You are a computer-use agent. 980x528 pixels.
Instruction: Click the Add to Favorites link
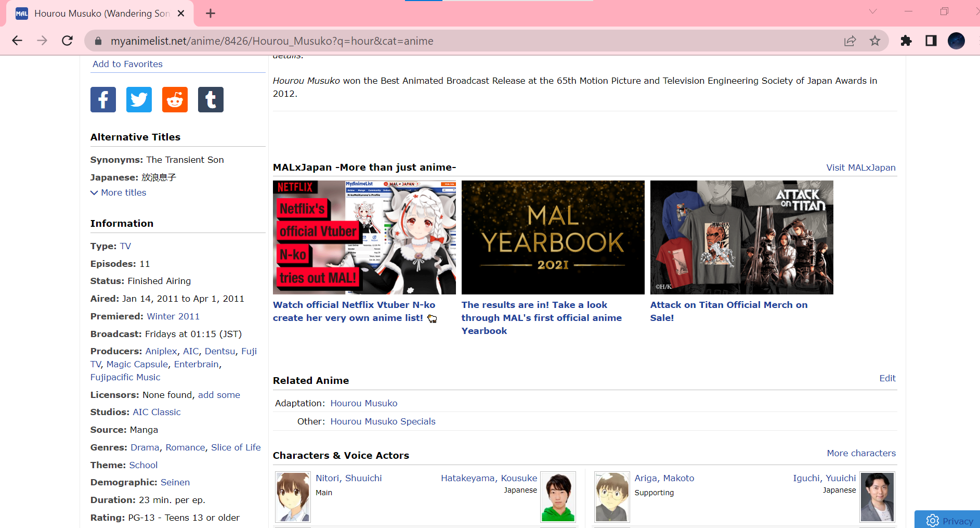point(127,64)
